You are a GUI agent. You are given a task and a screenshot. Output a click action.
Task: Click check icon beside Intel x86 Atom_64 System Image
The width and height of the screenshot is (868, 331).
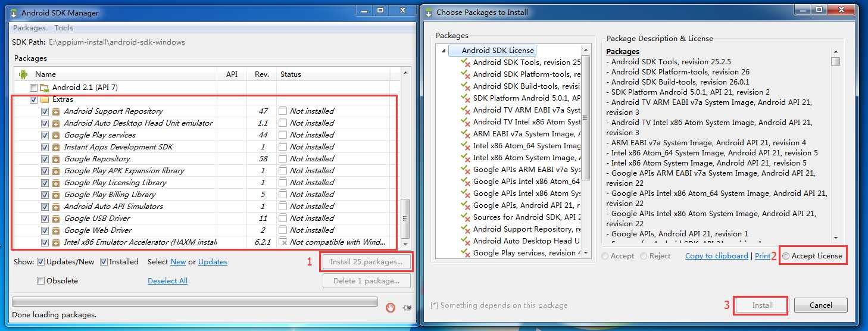pyautogui.click(x=466, y=146)
